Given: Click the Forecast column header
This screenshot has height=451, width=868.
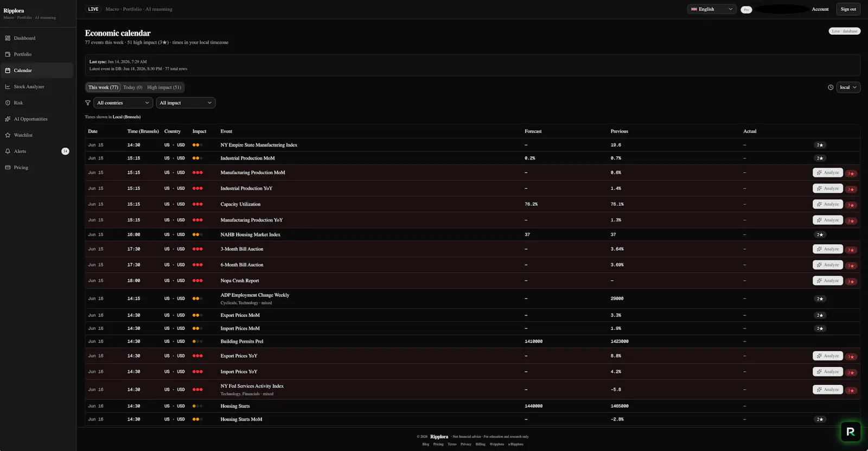Looking at the screenshot, I should pos(533,131).
